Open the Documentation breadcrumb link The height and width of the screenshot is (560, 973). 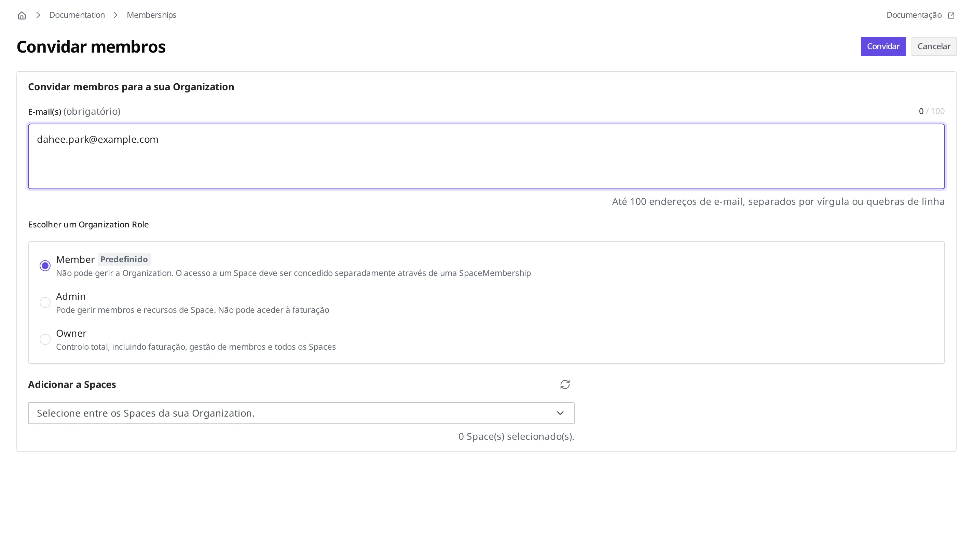(x=77, y=15)
